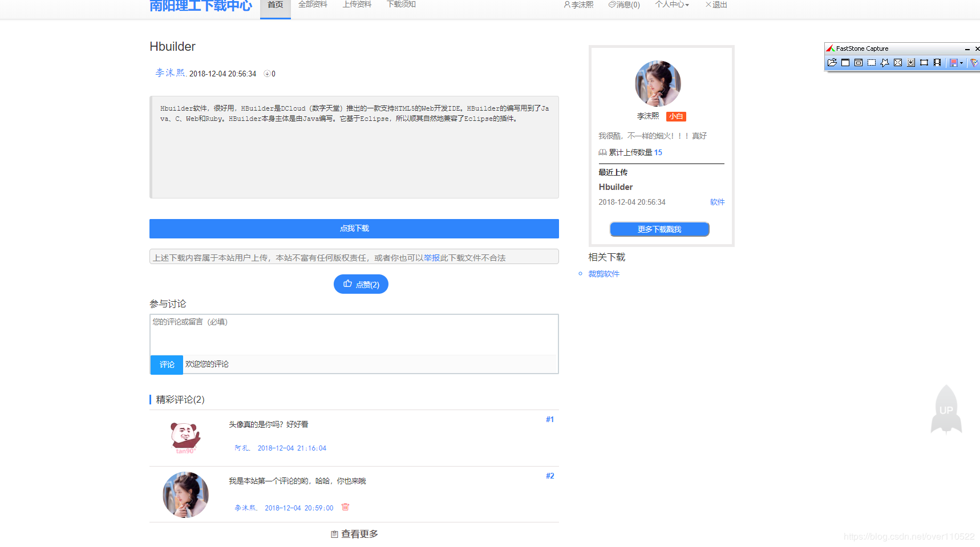Switch to the 全部资料 tab
This screenshot has width=980, height=547.
click(313, 5)
